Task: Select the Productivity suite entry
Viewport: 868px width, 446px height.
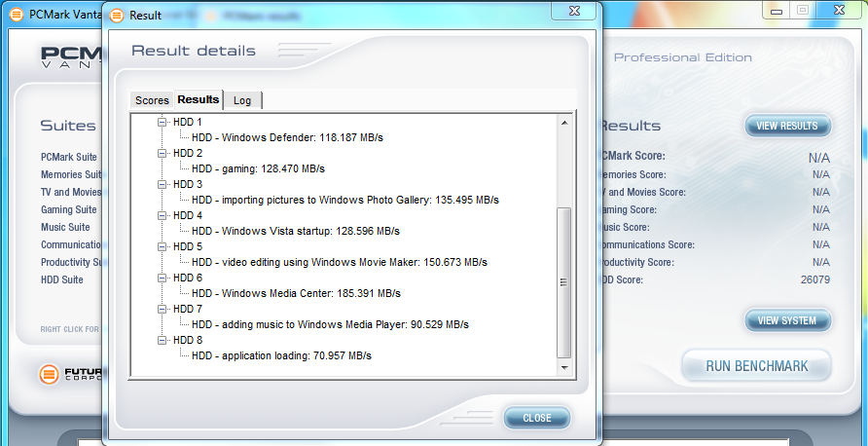Action: (x=71, y=262)
